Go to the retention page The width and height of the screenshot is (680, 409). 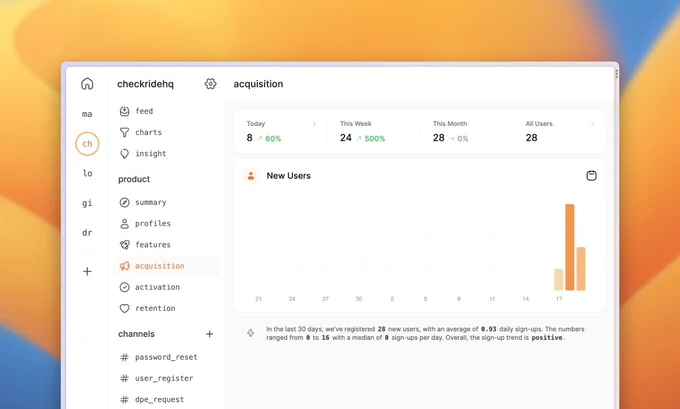(x=167, y=308)
